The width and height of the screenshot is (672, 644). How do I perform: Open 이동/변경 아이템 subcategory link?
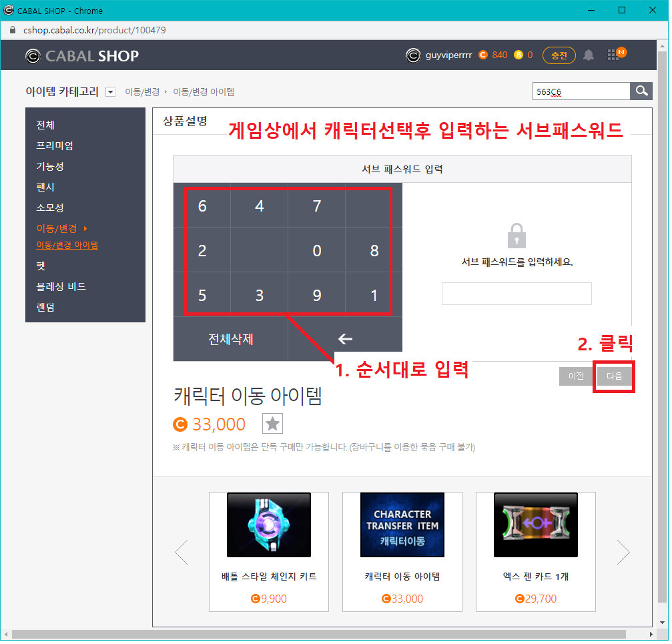[x=67, y=246]
